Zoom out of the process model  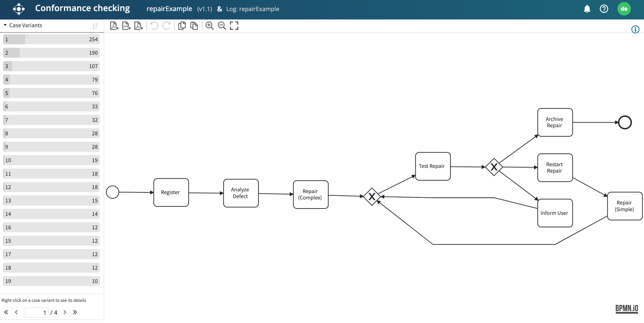pos(222,26)
